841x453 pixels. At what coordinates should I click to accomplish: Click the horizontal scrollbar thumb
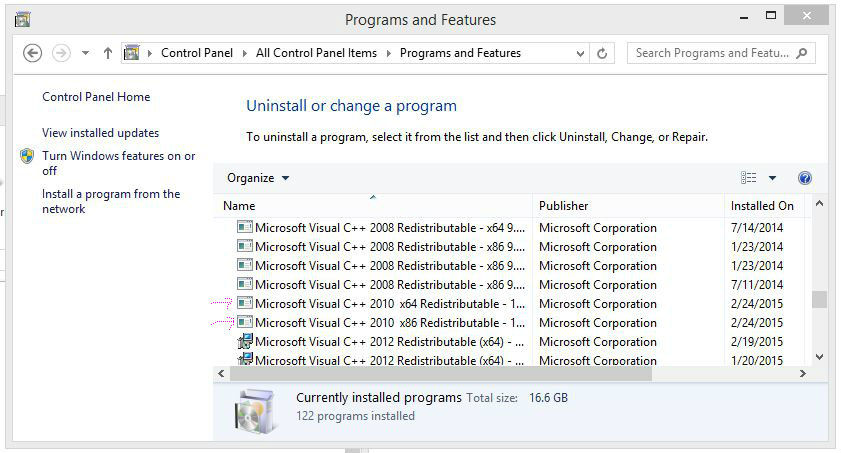(440, 374)
